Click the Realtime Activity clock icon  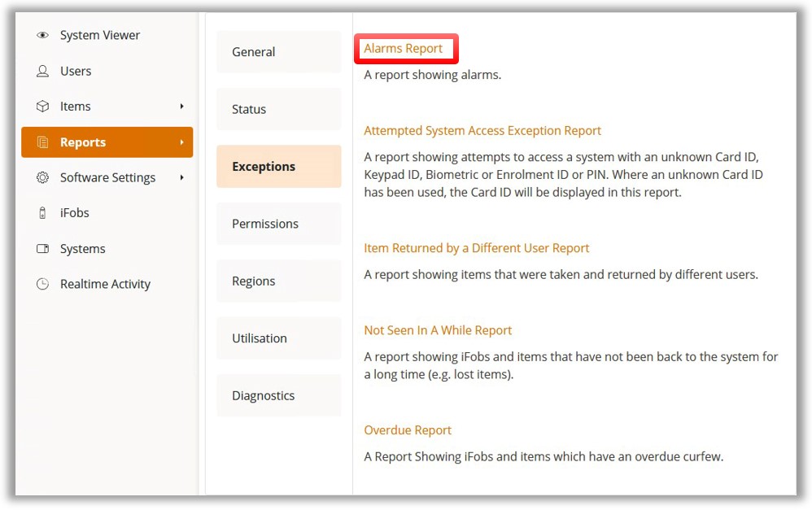43,284
